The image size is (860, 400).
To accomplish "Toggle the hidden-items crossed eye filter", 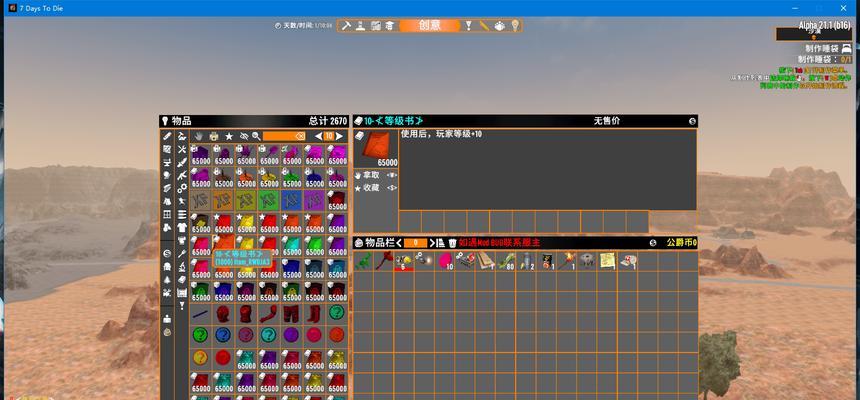I will (x=244, y=136).
